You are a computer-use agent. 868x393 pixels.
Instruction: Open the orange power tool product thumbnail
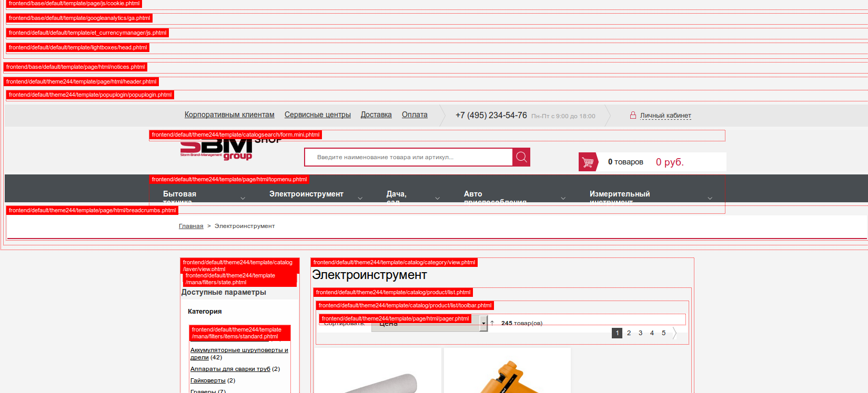[x=507, y=370]
